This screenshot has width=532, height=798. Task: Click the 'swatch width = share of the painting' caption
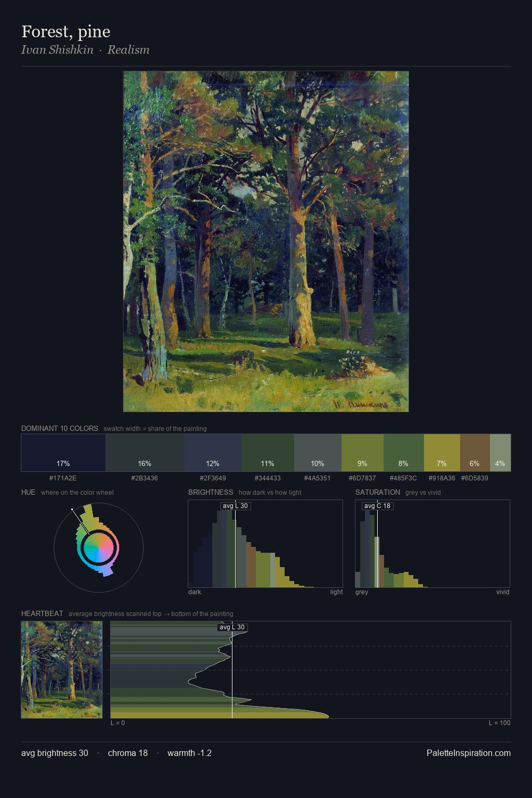(x=155, y=429)
